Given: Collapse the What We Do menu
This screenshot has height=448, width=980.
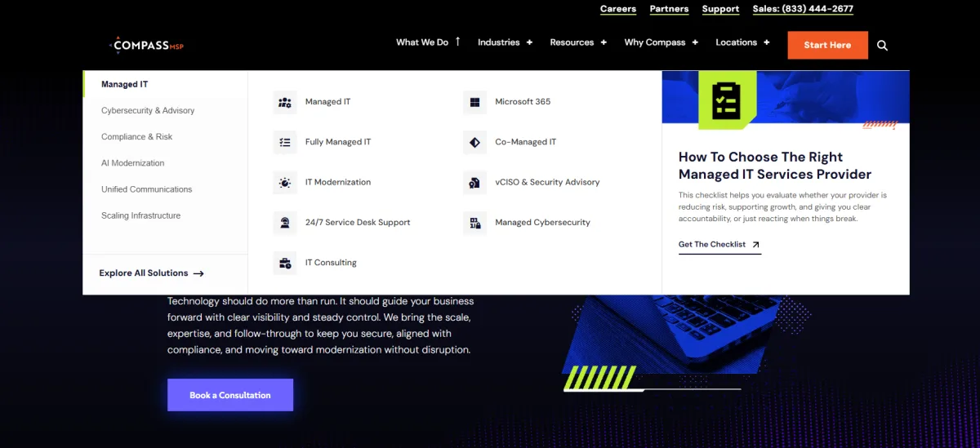Looking at the screenshot, I should click(458, 42).
